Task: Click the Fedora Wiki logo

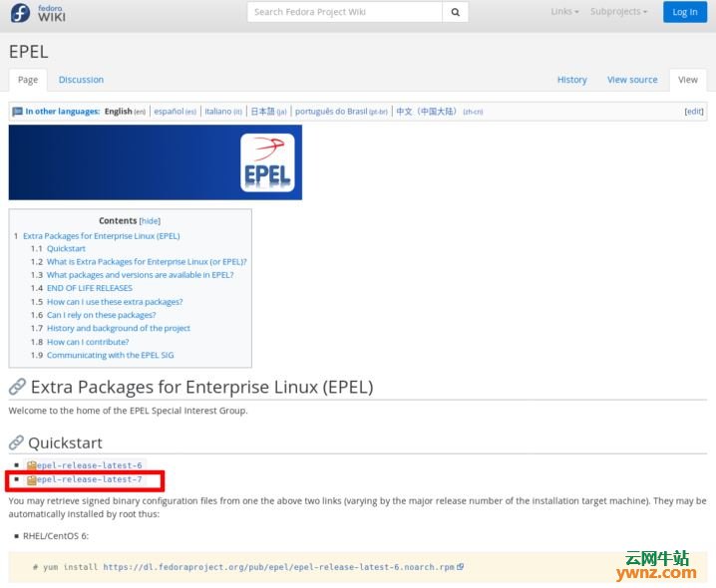Action: (38, 13)
